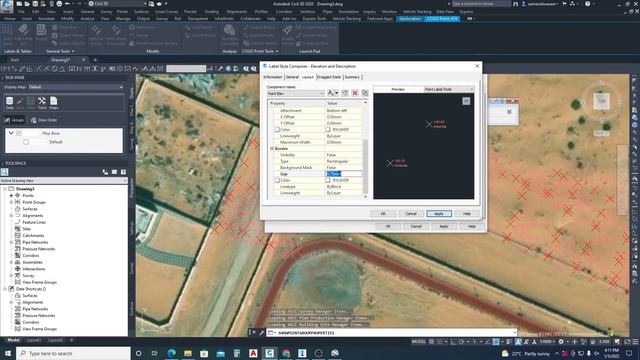The width and height of the screenshot is (640, 360).
Task: Collapse the Border property group
Action: tap(272, 149)
